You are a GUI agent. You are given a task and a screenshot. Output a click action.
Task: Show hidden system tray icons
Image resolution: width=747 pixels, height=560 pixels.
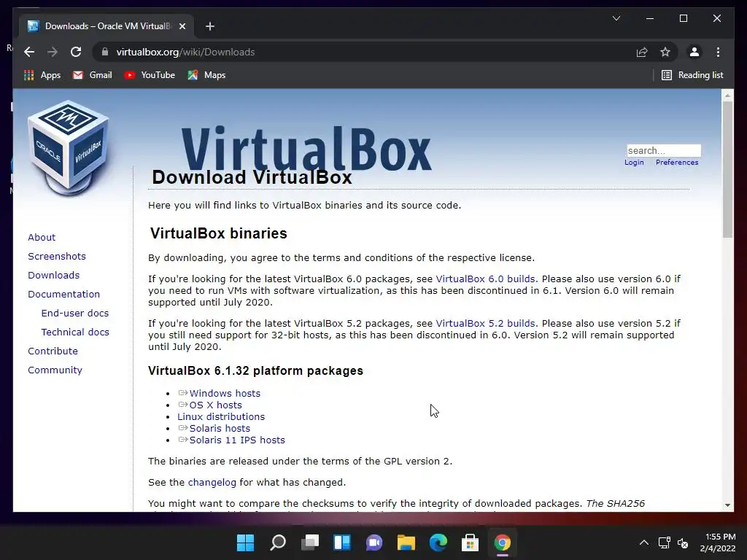tap(643, 542)
